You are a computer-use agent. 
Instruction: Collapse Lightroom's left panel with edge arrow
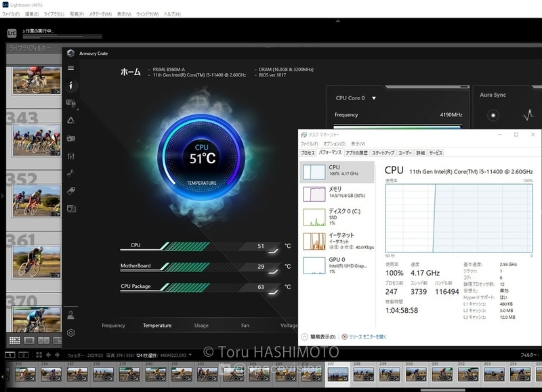click(x=3, y=196)
